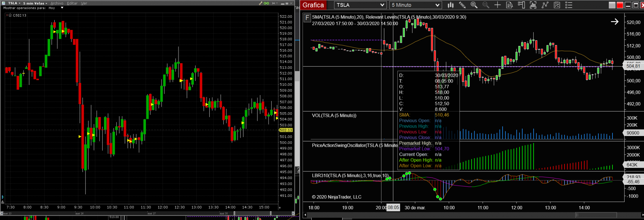The image size is (644, 220).
Task: Click the green chain link icon
Action: 266,3
